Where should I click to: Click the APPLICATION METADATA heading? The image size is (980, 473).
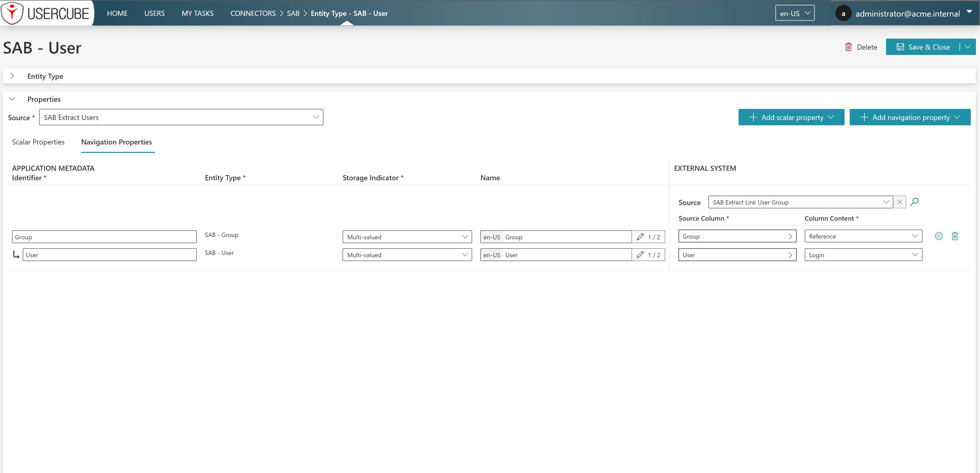[x=53, y=168]
